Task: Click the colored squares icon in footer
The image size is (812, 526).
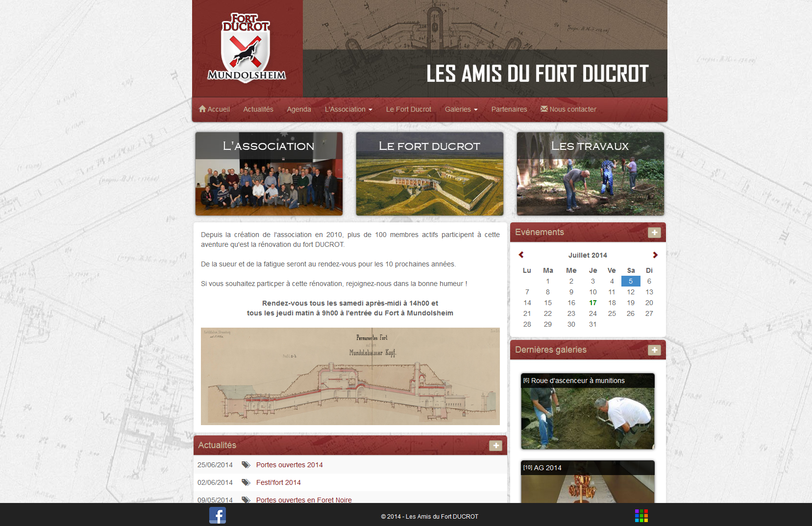Action: [641, 516]
